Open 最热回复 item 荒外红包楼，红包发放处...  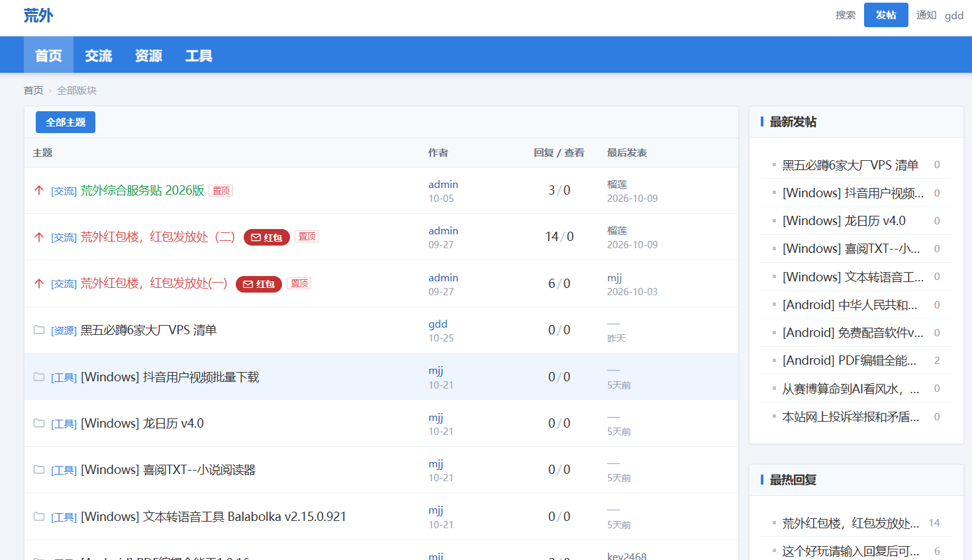tap(851, 523)
